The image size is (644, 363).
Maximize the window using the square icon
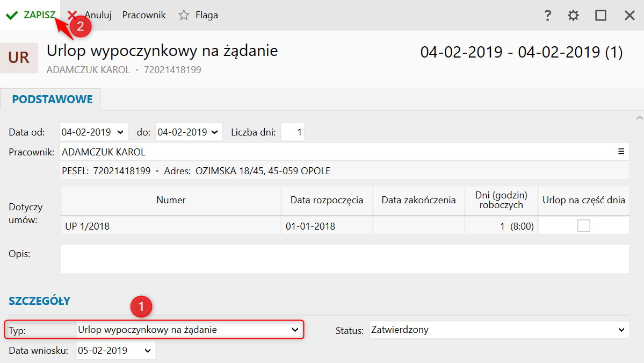coord(600,15)
